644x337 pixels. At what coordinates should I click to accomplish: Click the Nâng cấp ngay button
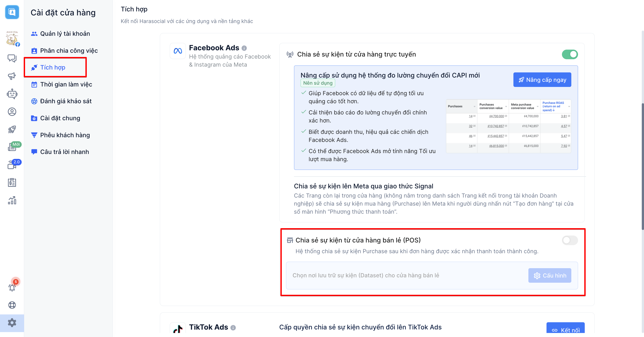pos(542,80)
